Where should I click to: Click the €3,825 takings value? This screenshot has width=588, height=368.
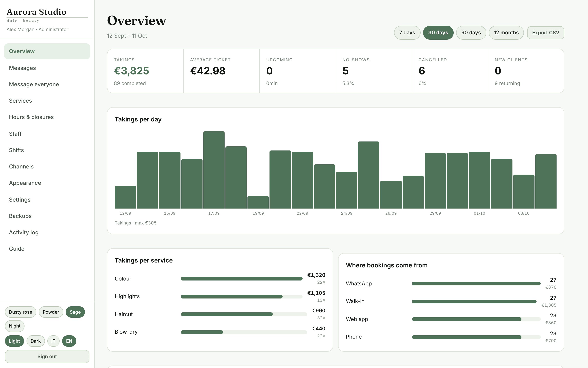tap(131, 71)
